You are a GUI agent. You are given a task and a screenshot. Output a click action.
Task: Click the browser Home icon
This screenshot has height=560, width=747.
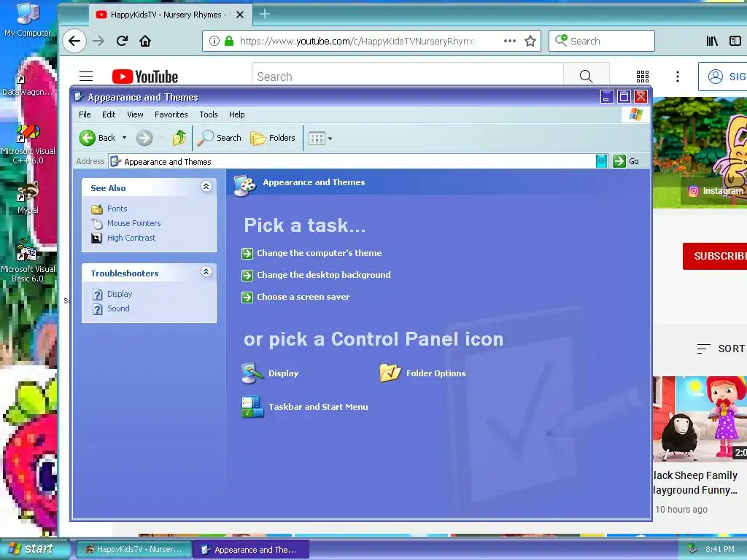[x=145, y=41]
